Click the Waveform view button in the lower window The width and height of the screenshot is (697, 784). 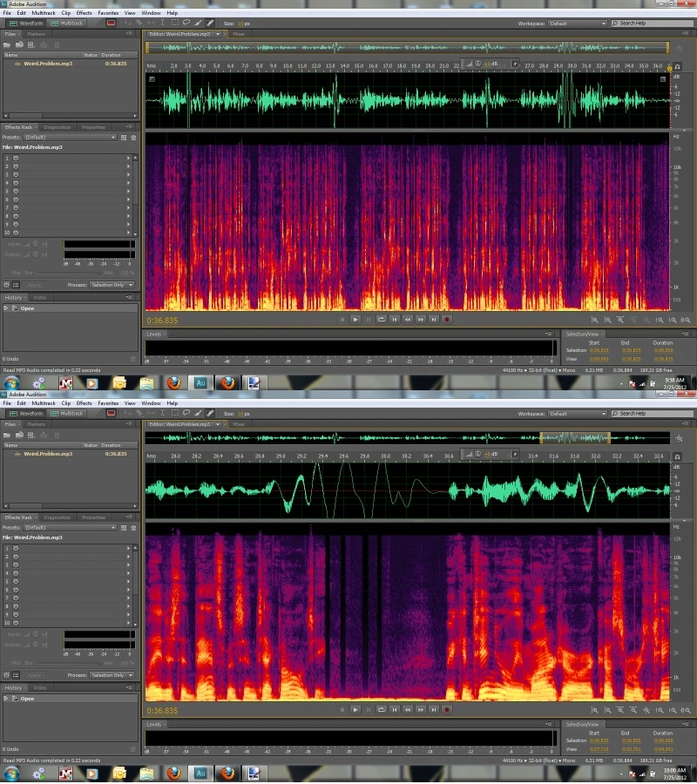(26, 414)
